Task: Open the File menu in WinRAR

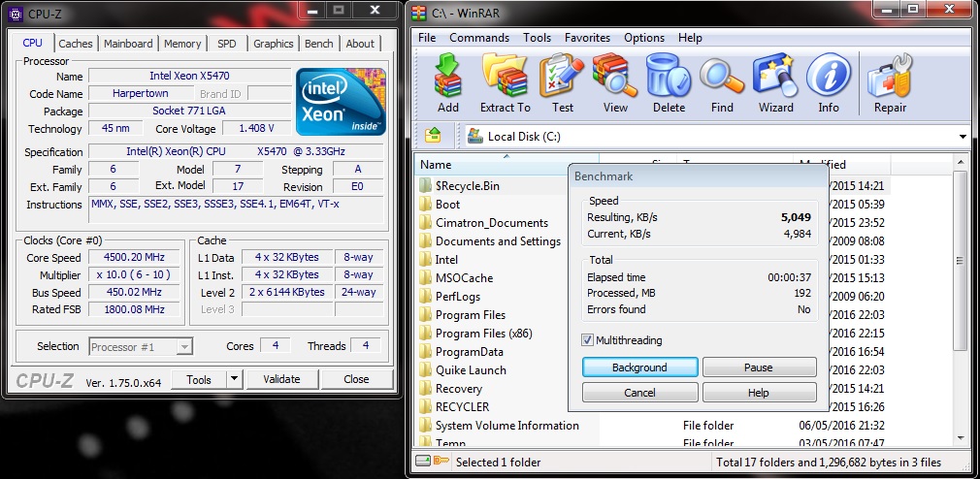Action: coord(427,38)
